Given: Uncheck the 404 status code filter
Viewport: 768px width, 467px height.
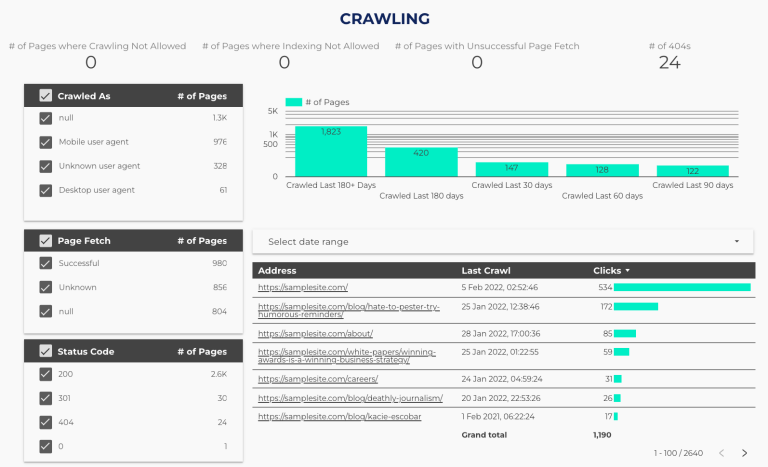Looking at the screenshot, I should click(x=45, y=422).
